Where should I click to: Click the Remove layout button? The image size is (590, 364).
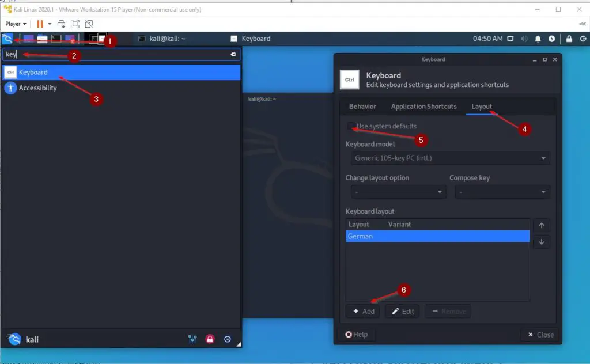coord(448,312)
